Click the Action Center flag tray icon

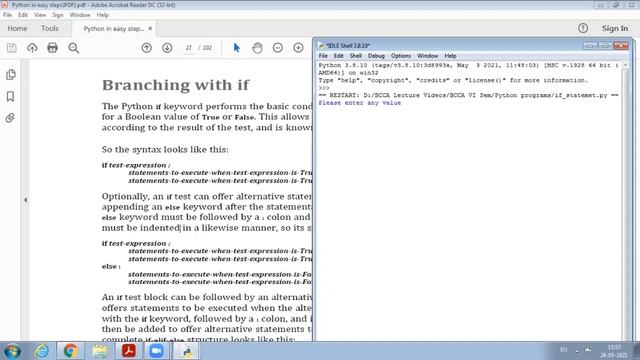tap(589, 350)
